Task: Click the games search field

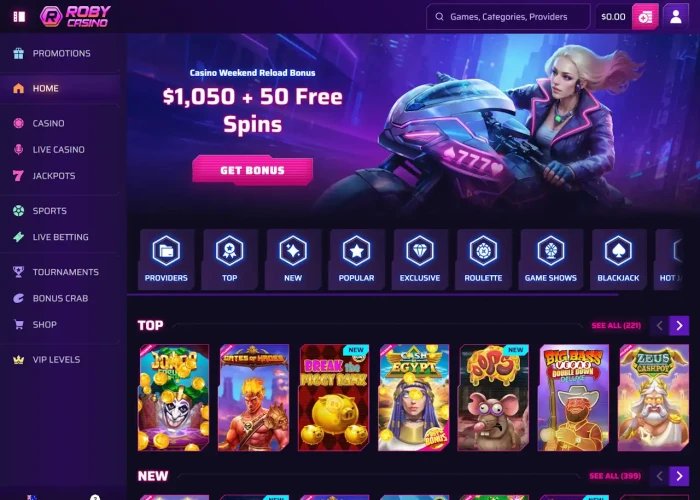Action: 508,17
